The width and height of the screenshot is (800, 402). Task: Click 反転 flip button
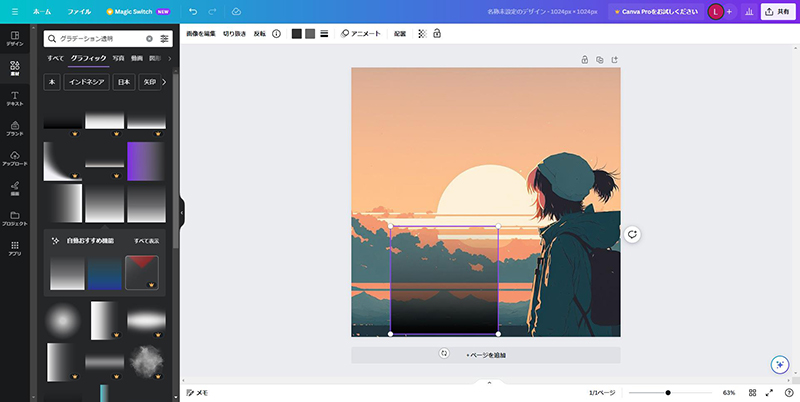[x=260, y=34]
